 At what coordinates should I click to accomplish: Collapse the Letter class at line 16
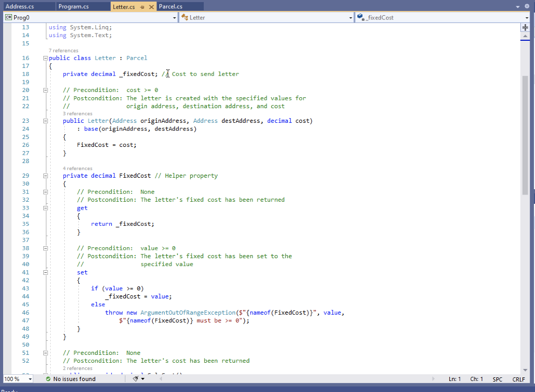tap(45, 58)
